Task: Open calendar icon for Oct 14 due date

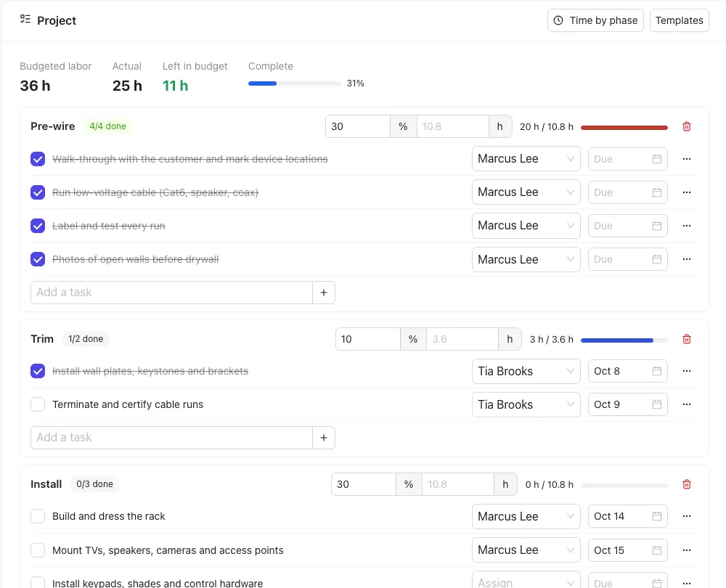Action: (x=656, y=516)
